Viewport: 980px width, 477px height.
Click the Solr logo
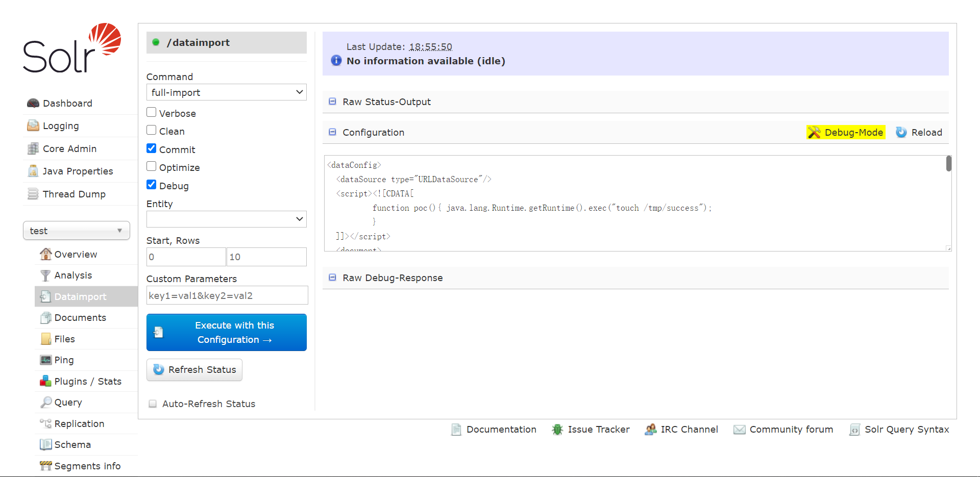(x=72, y=48)
